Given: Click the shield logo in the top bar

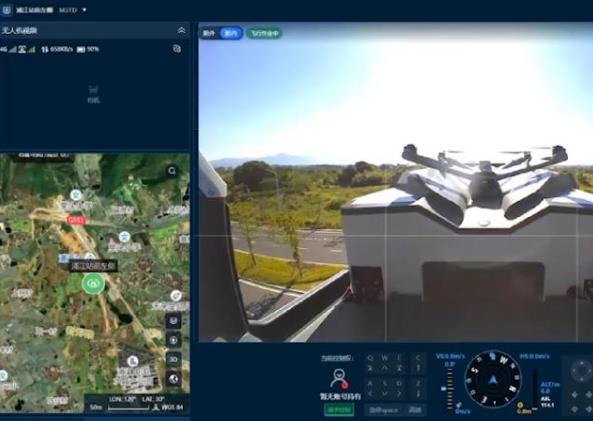Looking at the screenshot, I should pyautogui.click(x=6, y=10).
